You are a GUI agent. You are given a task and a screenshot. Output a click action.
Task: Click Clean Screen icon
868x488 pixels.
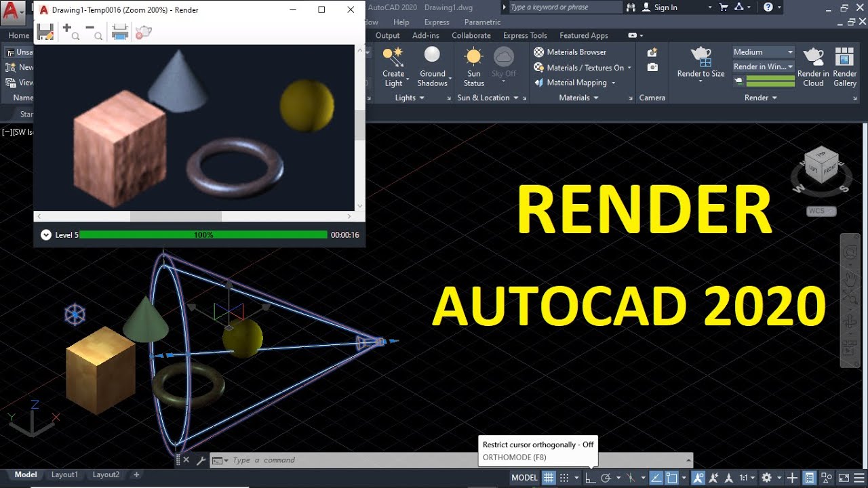click(844, 478)
